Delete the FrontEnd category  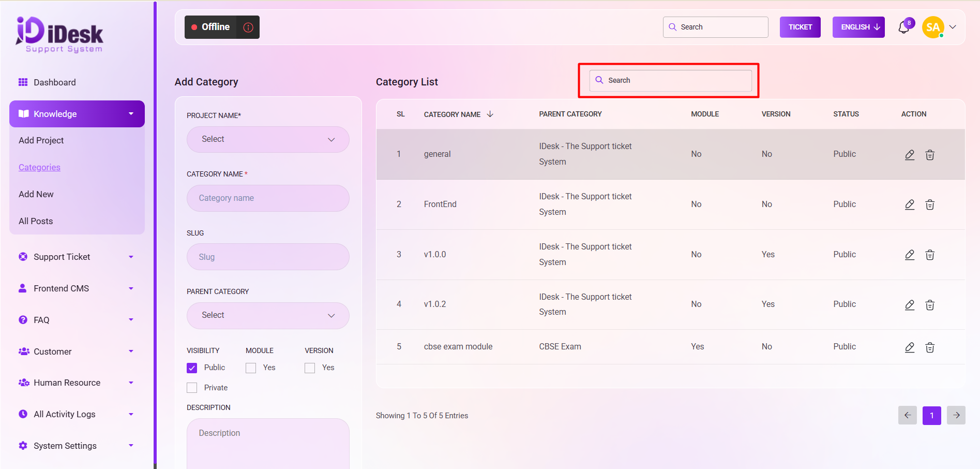pyautogui.click(x=930, y=205)
